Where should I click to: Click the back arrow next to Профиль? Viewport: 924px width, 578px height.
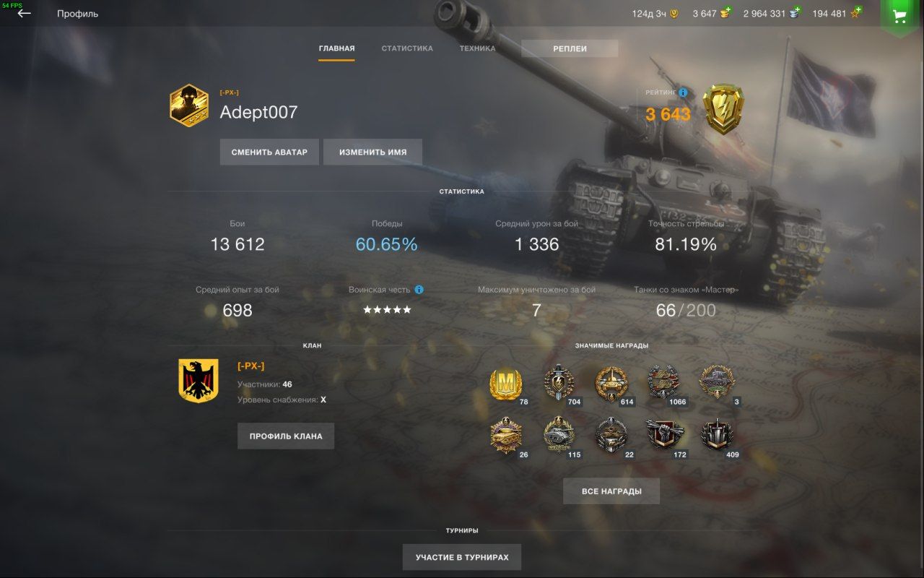pos(25,13)
